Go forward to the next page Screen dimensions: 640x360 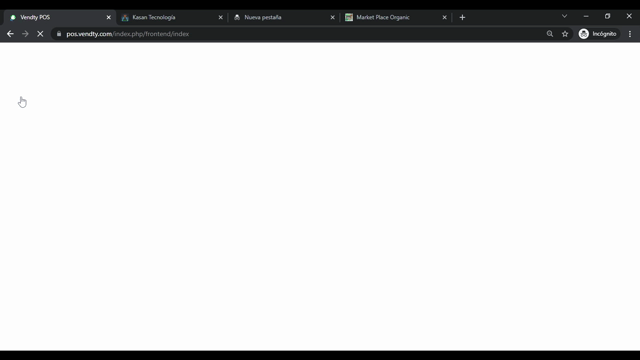25,34
